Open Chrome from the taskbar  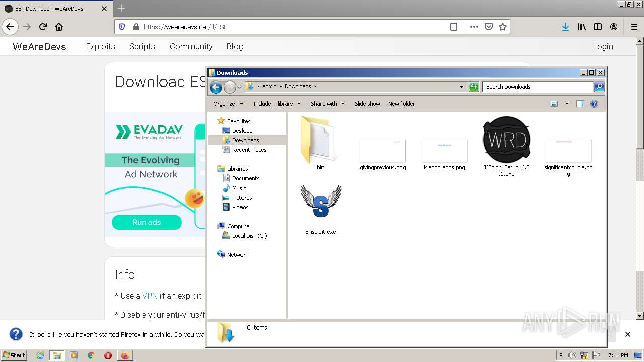point(91,355)
